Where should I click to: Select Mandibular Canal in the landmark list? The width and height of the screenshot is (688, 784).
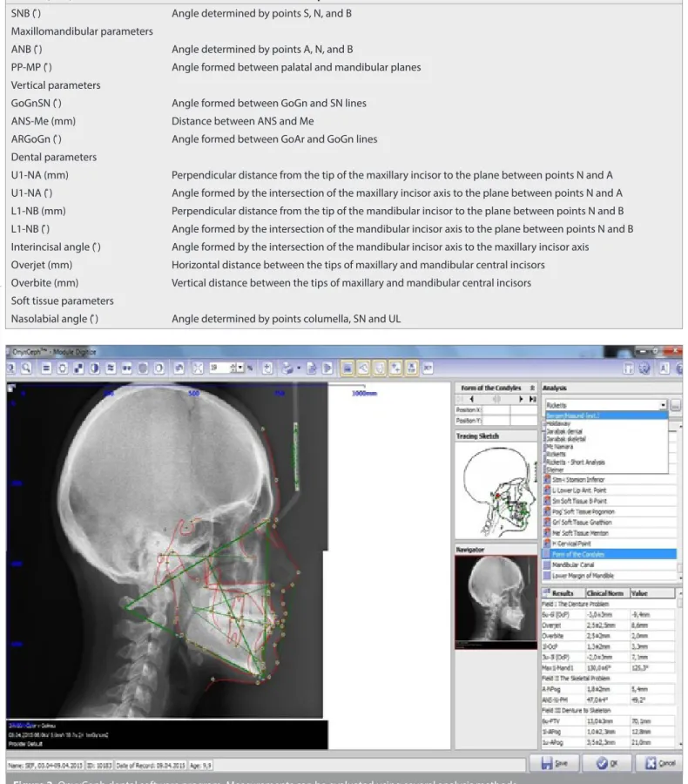point(572,565)
